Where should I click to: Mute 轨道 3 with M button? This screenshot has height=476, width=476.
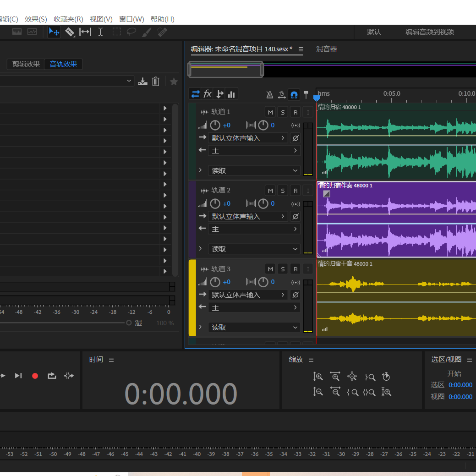tap(270, 269)
